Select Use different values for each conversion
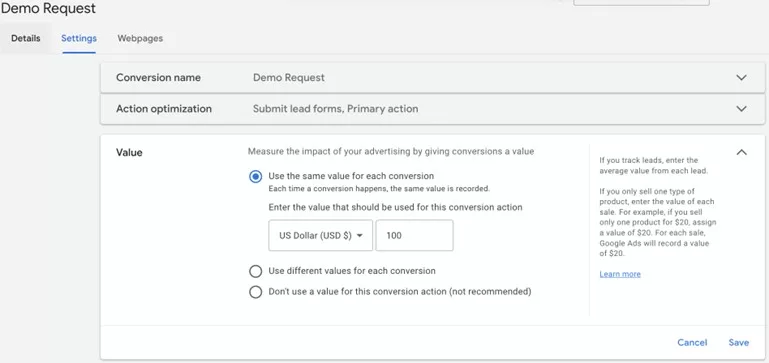This screenshot has width=769, height=363. [256, 271]
